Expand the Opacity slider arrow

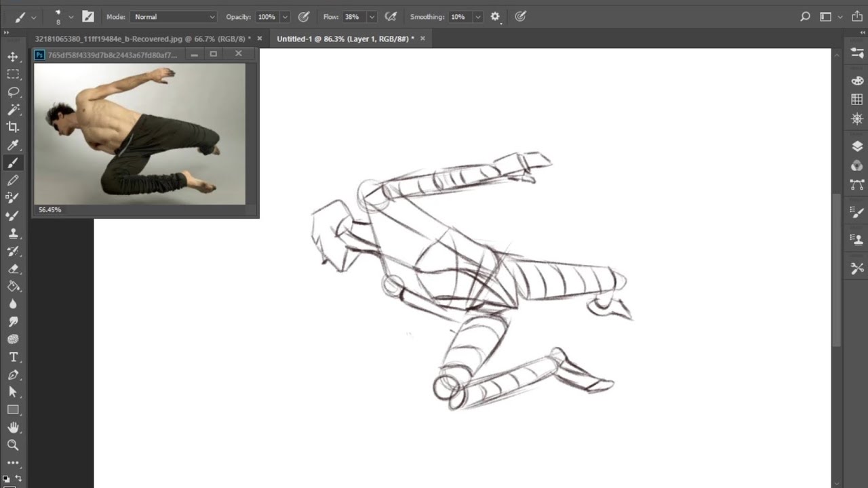[285, 17]
